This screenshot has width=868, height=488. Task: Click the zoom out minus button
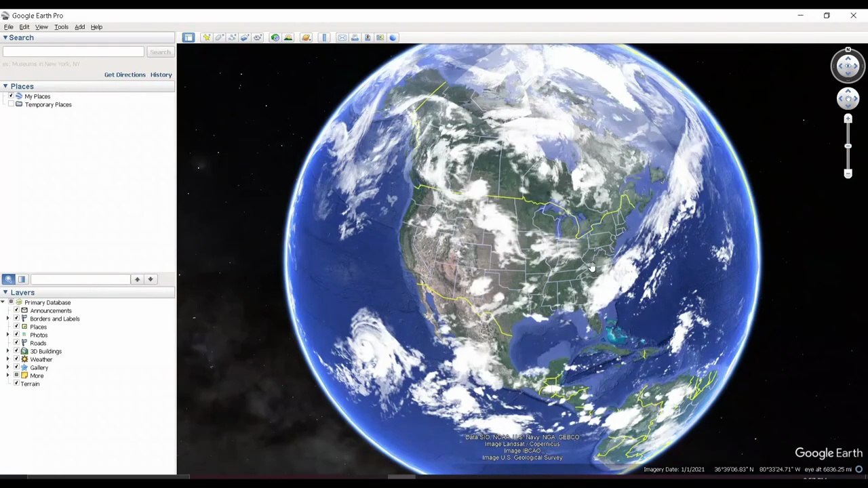coord(848,174)
